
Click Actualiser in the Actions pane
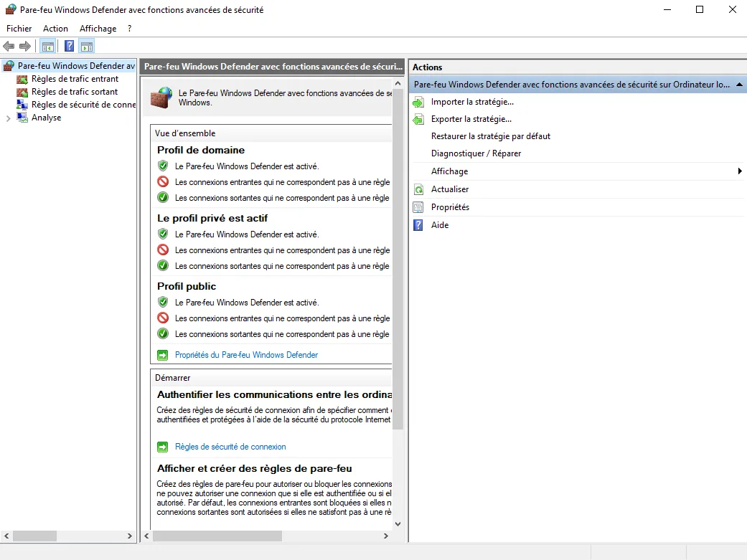tap(450, 189)
